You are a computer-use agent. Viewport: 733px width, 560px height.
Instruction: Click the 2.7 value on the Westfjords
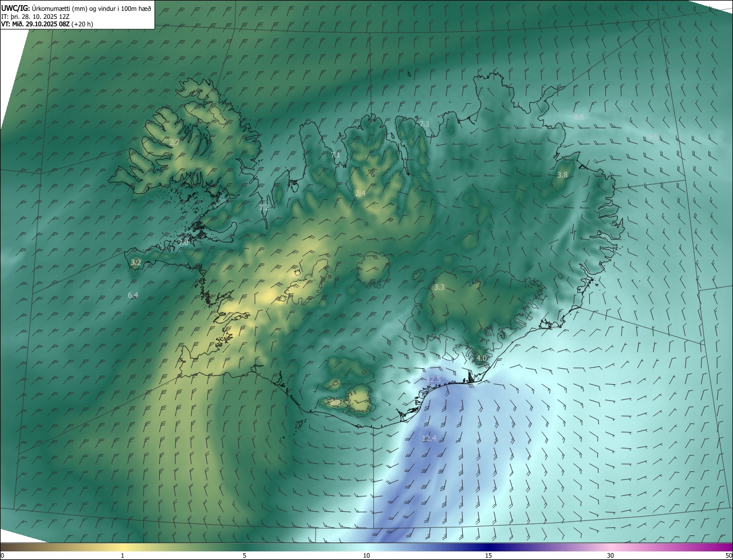point(175,142)
